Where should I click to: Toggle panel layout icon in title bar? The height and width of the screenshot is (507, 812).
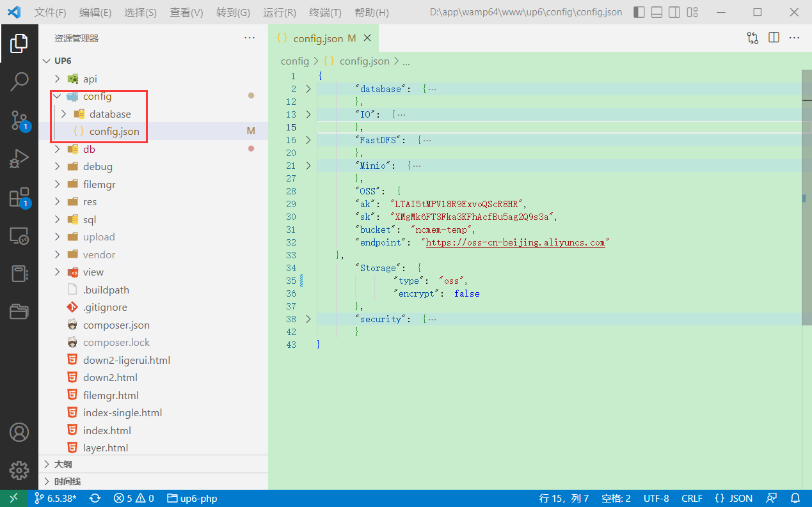tap(657, 12)
